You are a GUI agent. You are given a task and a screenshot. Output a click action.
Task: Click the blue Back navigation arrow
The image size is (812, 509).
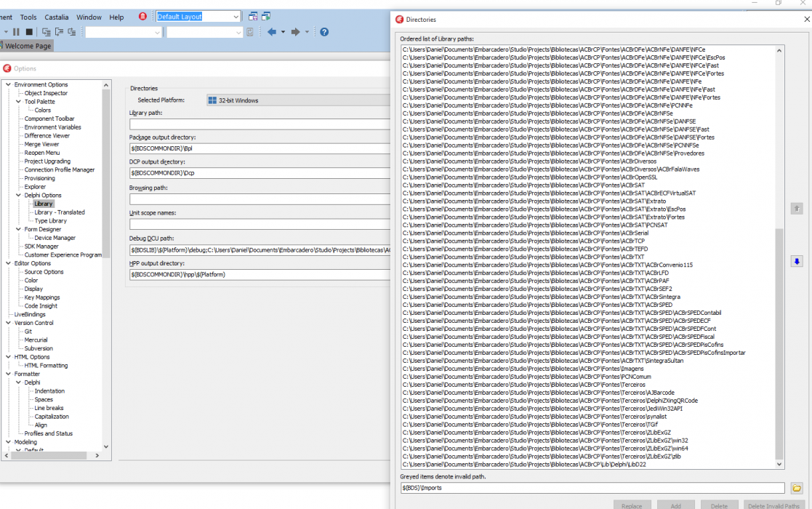(271, 32)
